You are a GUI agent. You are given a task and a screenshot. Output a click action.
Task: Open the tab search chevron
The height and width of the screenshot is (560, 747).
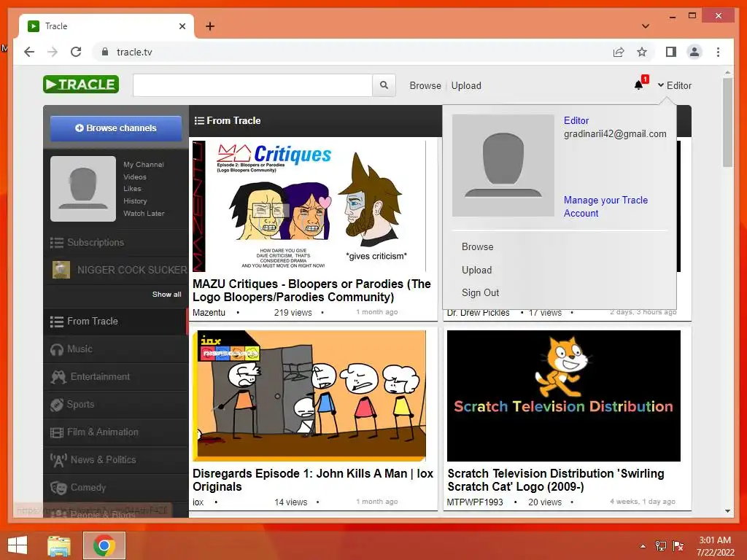click(646, 26)
